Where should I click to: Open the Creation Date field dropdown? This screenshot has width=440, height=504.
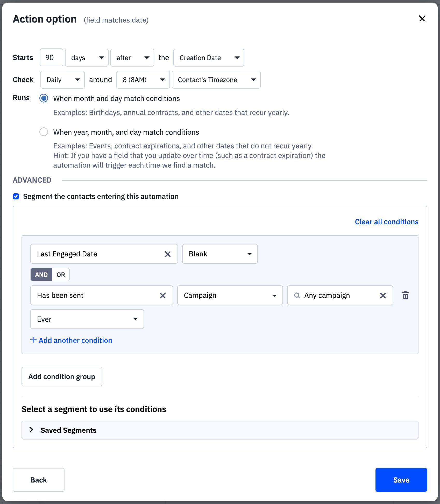click(209, 58)
